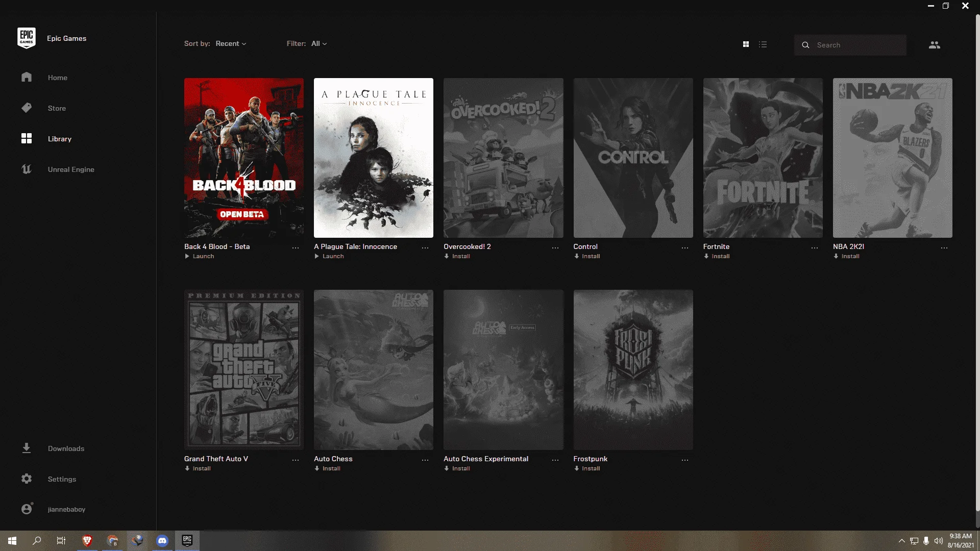Open options menu for Auto Chess Experimental

[555, 460]
